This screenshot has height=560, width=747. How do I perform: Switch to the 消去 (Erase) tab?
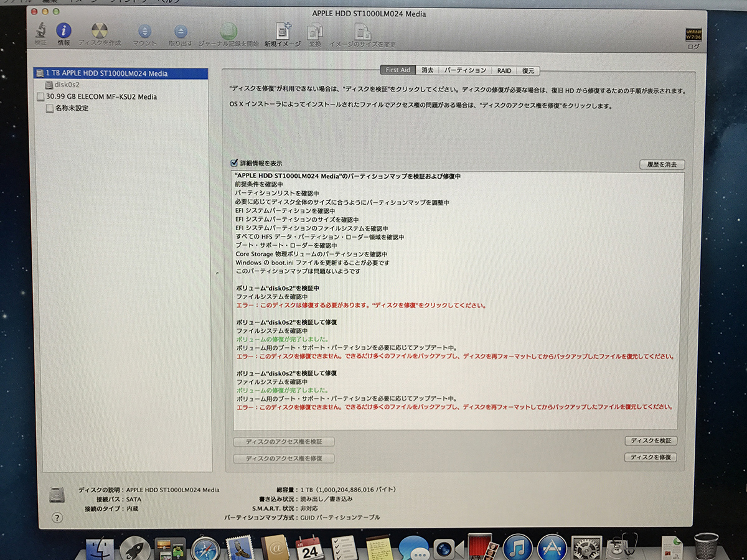coord(428,70)
